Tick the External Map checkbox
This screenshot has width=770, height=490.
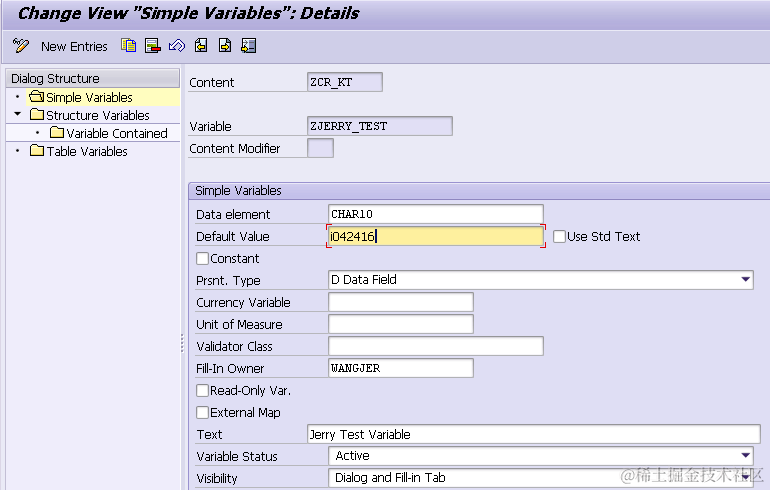pos(202,412)
